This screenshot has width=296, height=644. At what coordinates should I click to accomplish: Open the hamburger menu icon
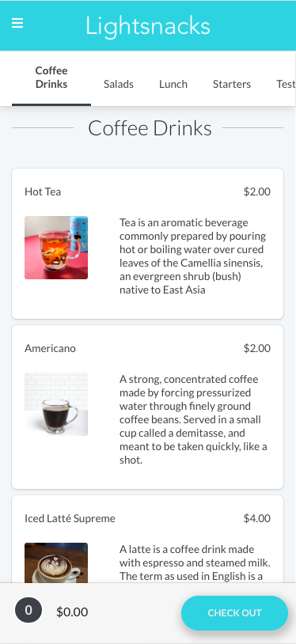coord(17,24)
